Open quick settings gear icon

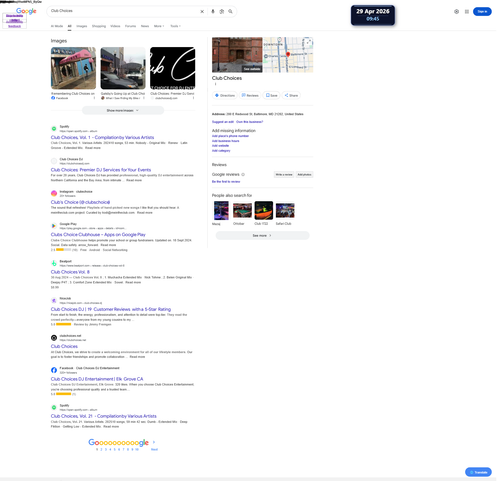click(x=456, y=11)
